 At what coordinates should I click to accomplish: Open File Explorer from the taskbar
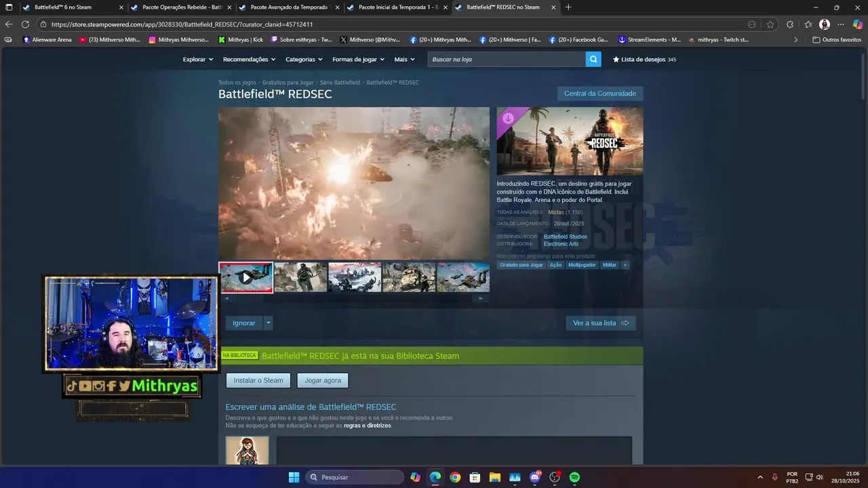click(494, 477)
